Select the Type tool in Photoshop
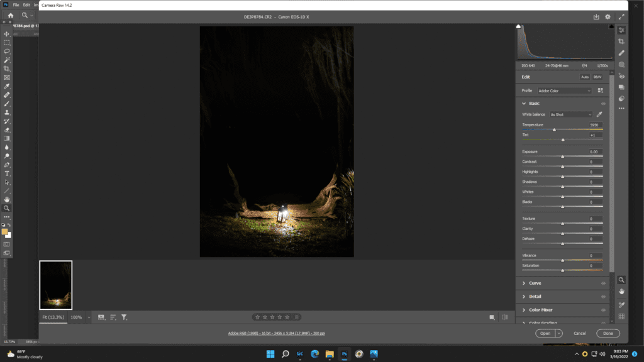The width and height of the screenshot is (644, 362). click(x=6, y=173)
